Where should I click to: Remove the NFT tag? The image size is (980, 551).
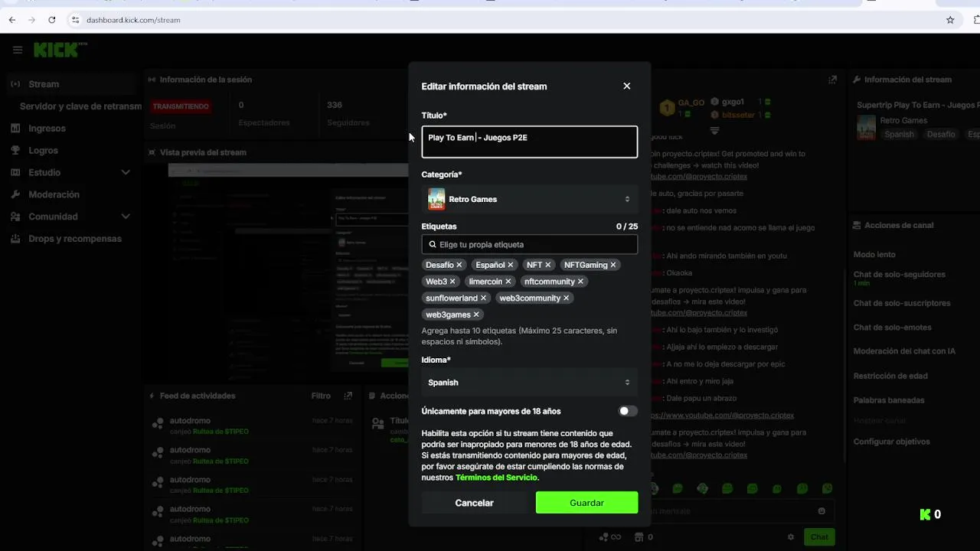548,265
